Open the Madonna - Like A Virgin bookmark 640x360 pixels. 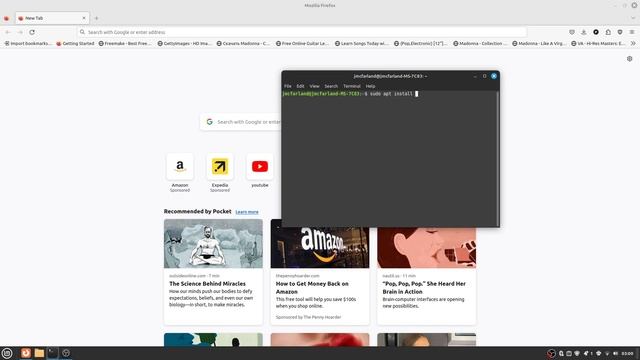click(539, 43)
